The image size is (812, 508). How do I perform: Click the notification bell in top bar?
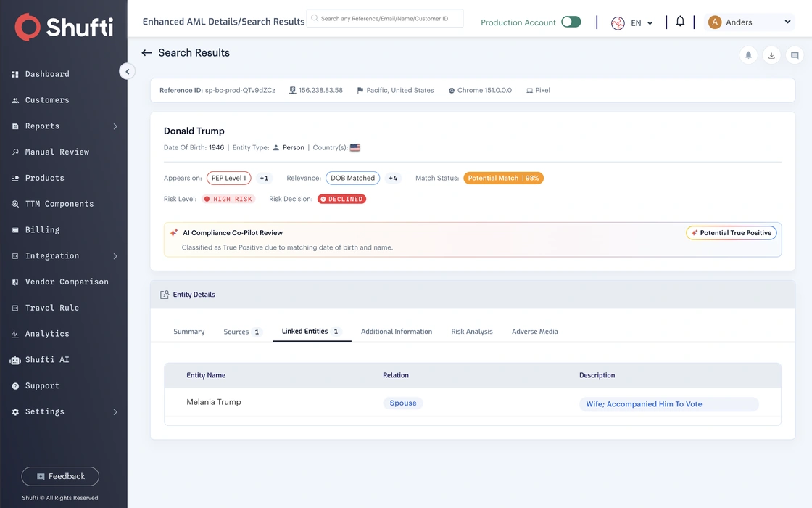680,21
